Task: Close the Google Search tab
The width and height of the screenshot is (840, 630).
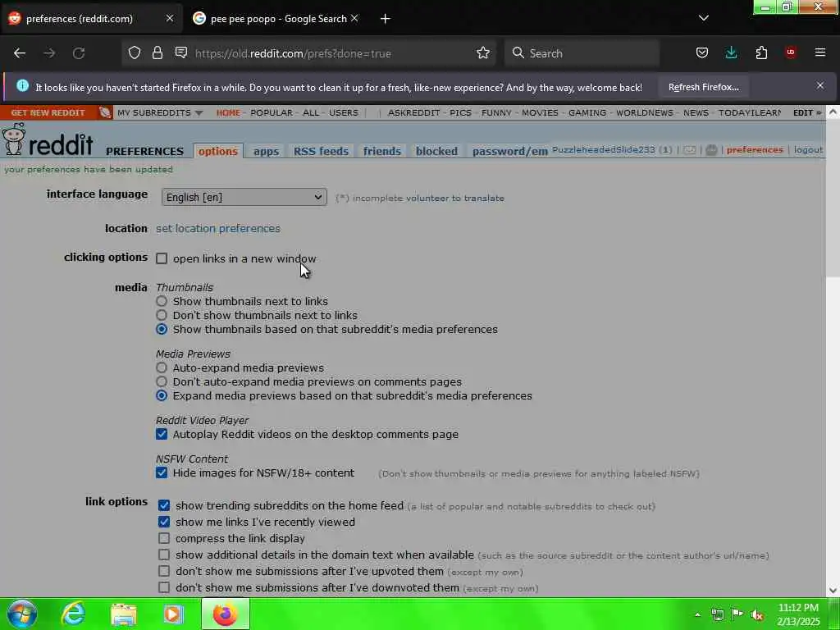Action: (354, 18)
